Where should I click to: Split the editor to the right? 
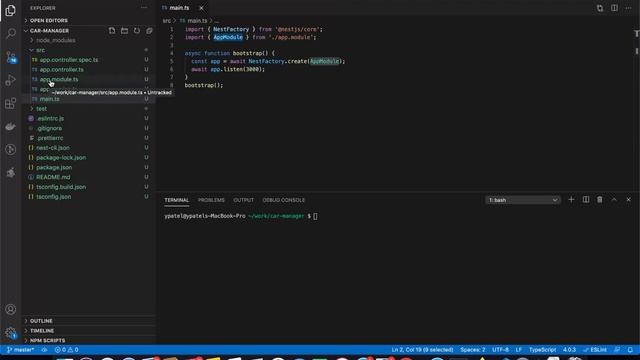click(x=614, y=8)
